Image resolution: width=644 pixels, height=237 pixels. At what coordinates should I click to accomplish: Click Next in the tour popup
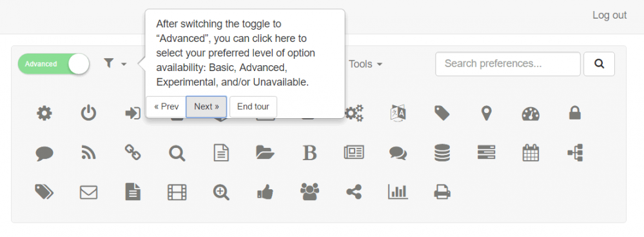[x=206, y=107]
